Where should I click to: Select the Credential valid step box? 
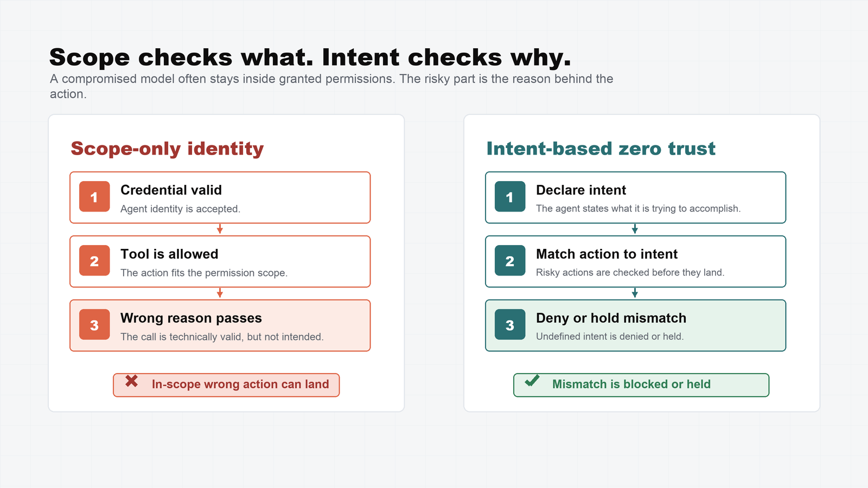220,197
